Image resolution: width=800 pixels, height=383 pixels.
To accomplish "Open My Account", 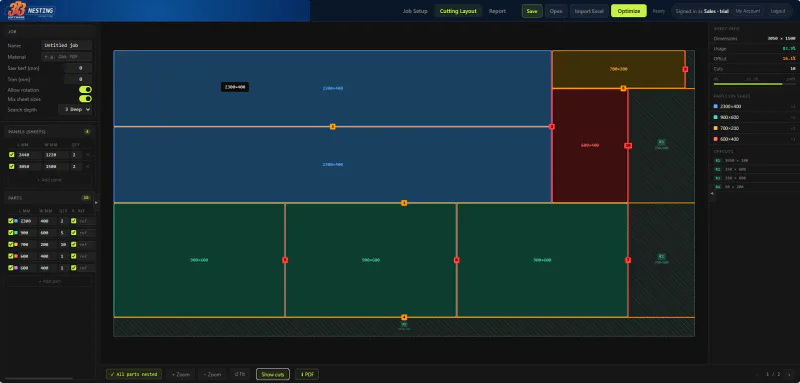I will pos(747,11).
